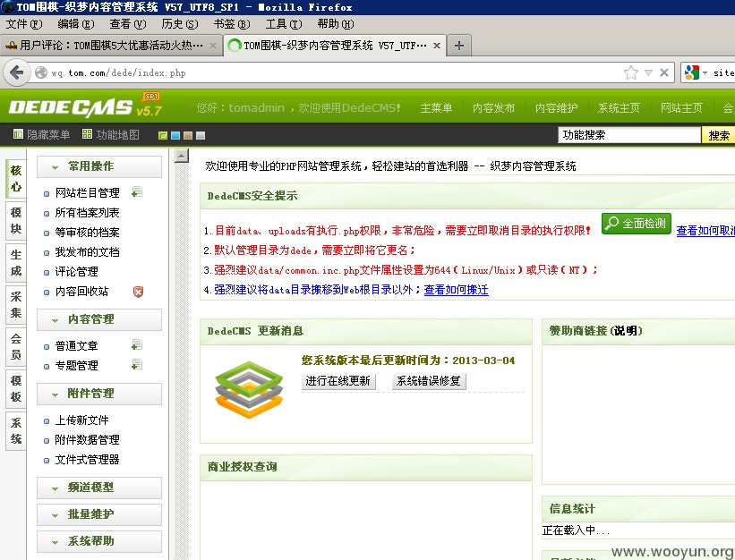Click the yellow 搜索 button

[719, 135]
